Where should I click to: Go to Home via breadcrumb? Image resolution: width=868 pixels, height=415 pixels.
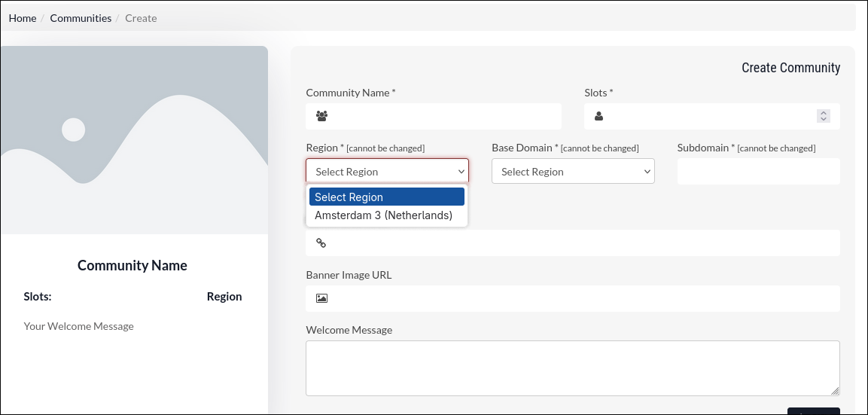pos(23,18)
